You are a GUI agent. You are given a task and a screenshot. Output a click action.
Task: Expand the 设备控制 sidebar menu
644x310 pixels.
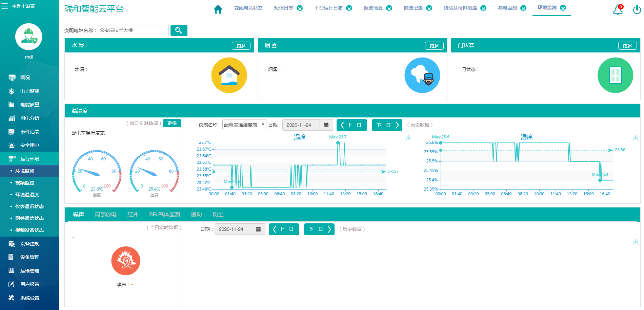pos(29,244)
